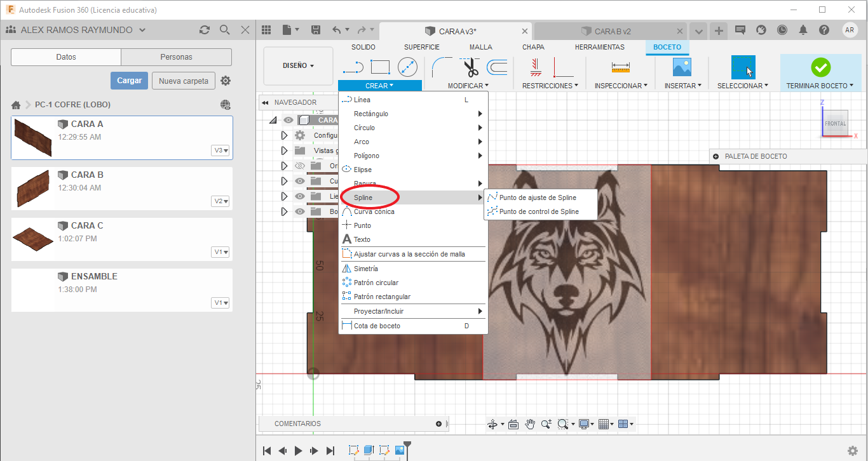Open the DISEÑO workspace dropdown
Image resolution: width=868 pixels, height=461 pixels.
tap(298, 65)
